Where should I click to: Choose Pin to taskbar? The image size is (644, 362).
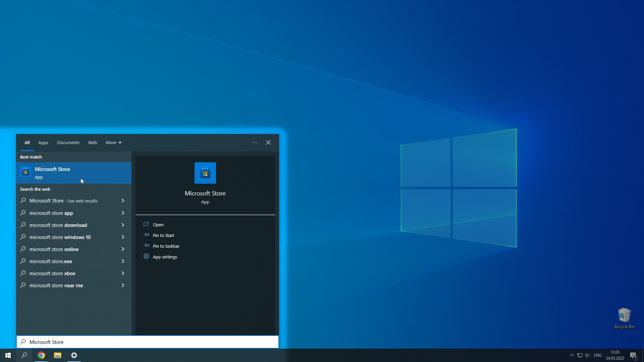pos(205,246)
